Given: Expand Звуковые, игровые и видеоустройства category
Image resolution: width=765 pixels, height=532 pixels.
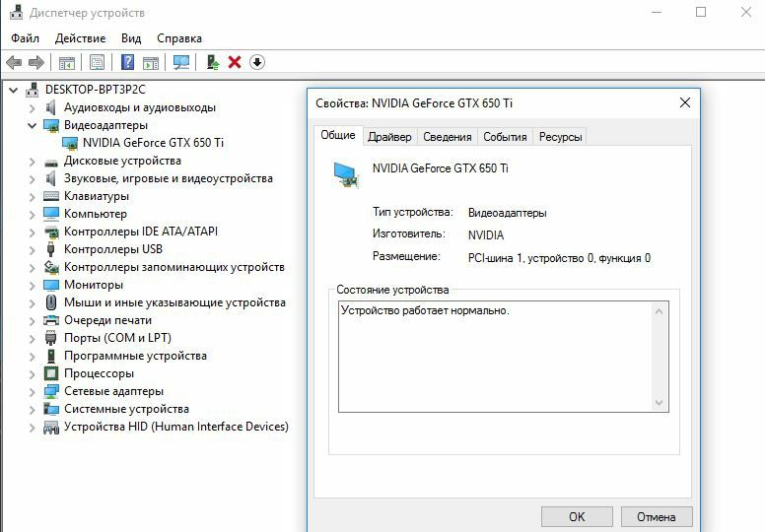Looking at the screenshot, I should point(33,179).
